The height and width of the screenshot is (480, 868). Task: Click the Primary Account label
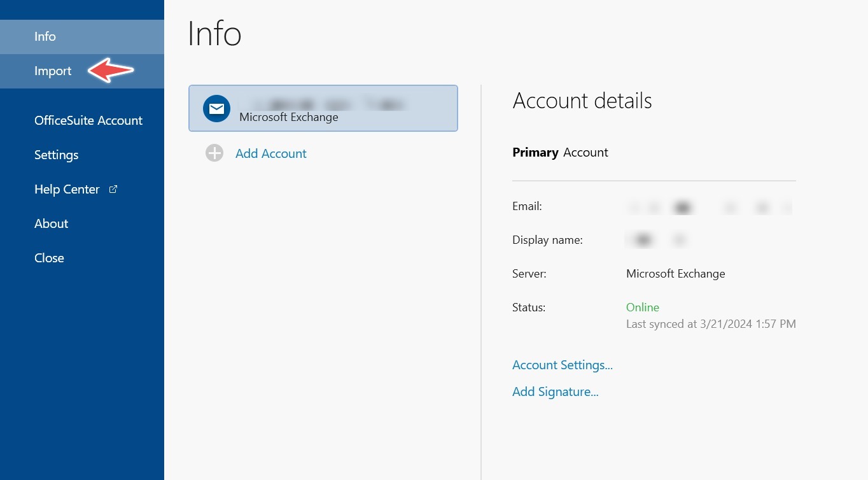(560, 152)
